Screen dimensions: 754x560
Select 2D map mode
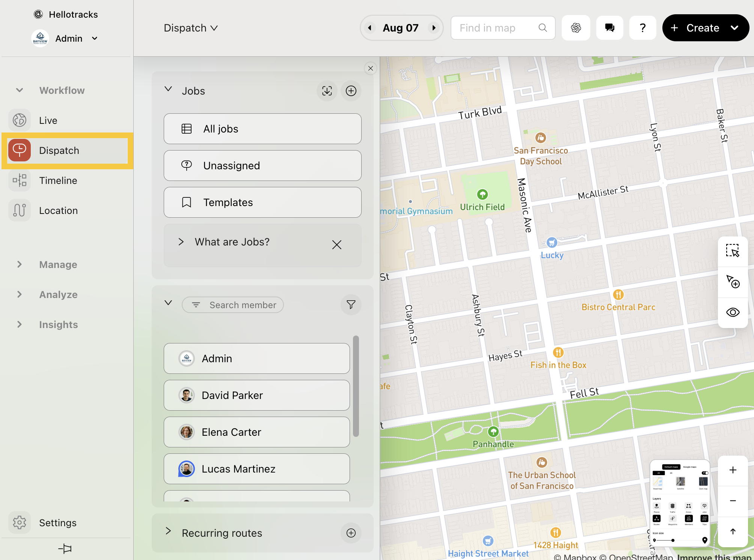[659, 473]
